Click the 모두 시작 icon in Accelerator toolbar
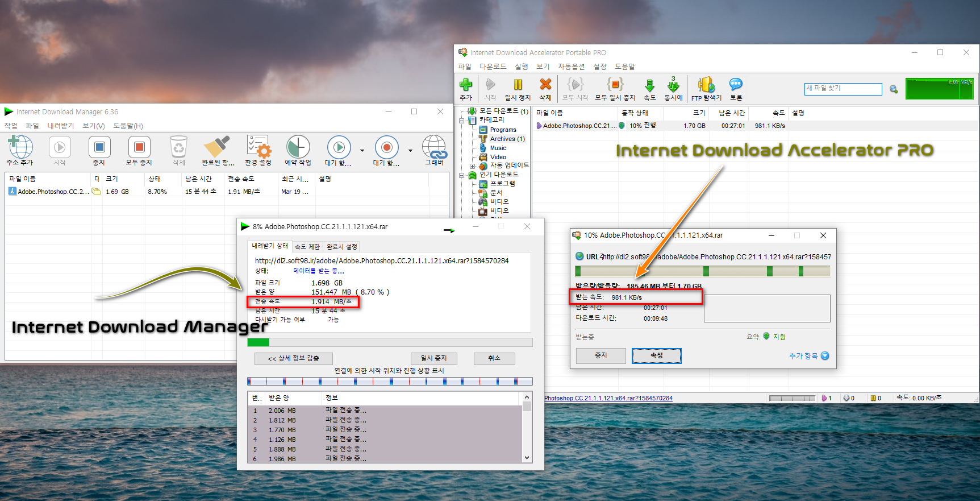The width and height of the screenshot is (980, 501). pos(576,84)
